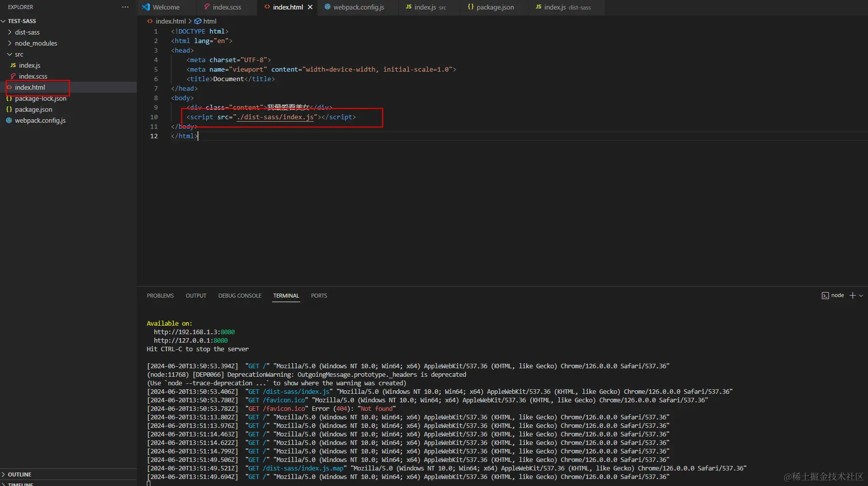Open index.scss in the Explorer tree
868x486 pixels.
click(68, 76)
